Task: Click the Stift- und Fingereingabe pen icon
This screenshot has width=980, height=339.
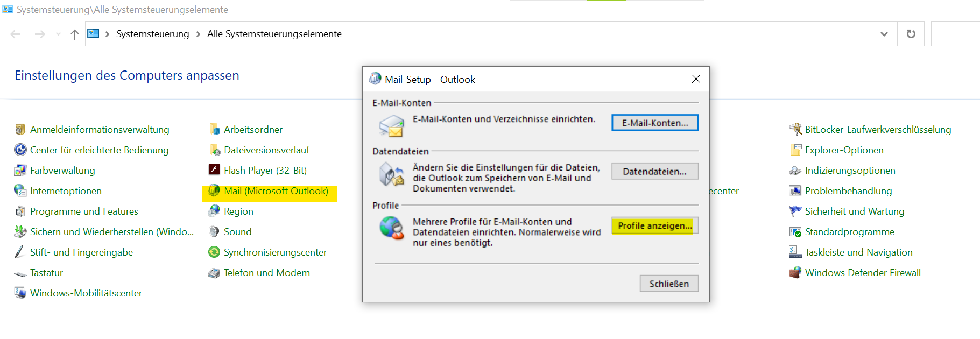Action: [20, 252]
